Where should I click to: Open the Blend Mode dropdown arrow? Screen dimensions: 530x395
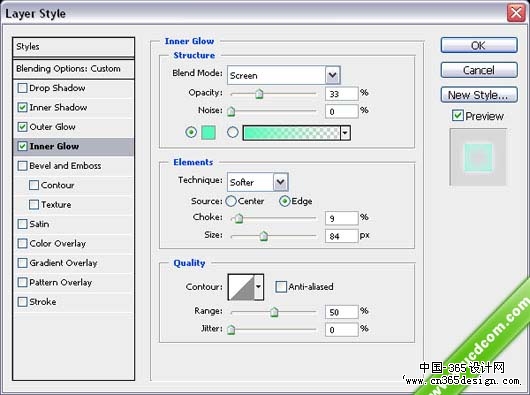(333, 75)
